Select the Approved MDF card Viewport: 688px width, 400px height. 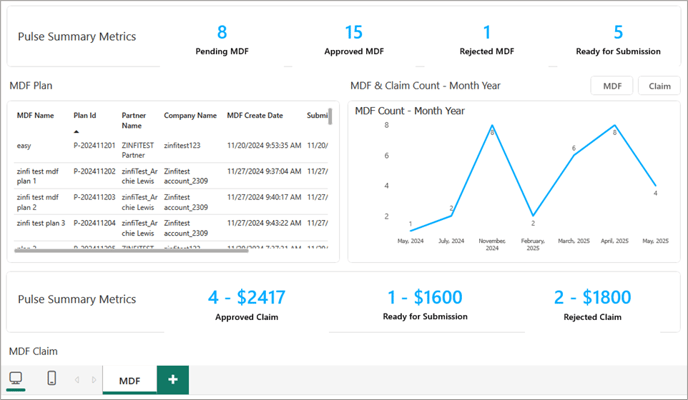point(353,40)
